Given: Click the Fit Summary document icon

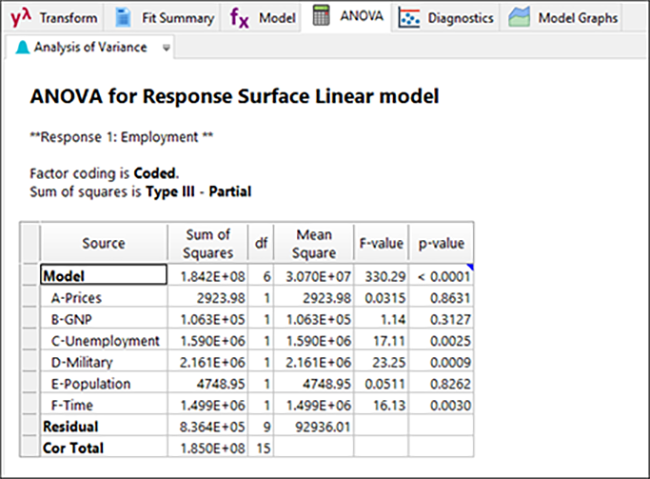Looking at the screenshot, I should pos(122,18).
